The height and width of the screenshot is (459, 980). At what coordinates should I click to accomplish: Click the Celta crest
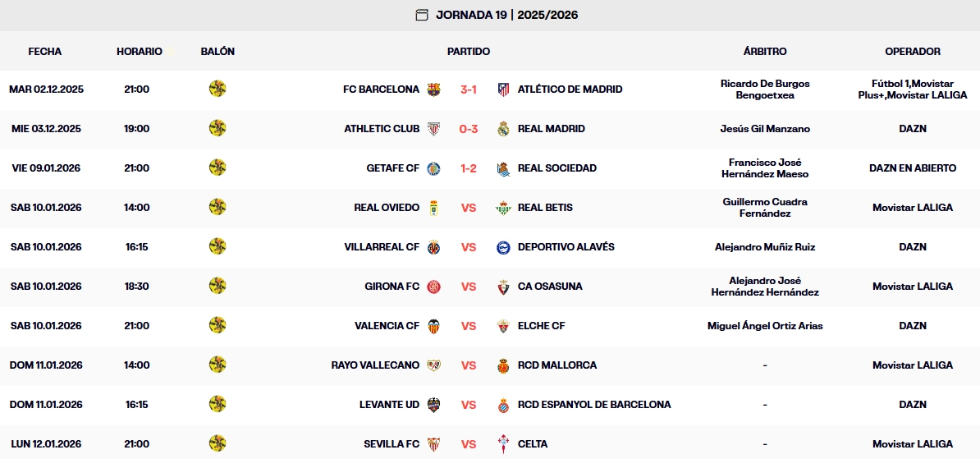click(x=504, y=444)
